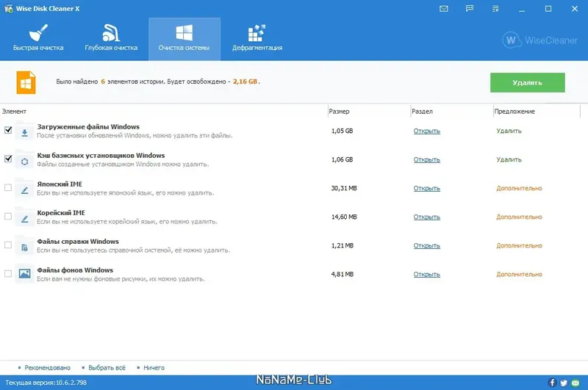The height and width of the screenshot is (390, 588).
Task: Maximize the Wise Disk Cleaner window
Action: coord(548,9)
